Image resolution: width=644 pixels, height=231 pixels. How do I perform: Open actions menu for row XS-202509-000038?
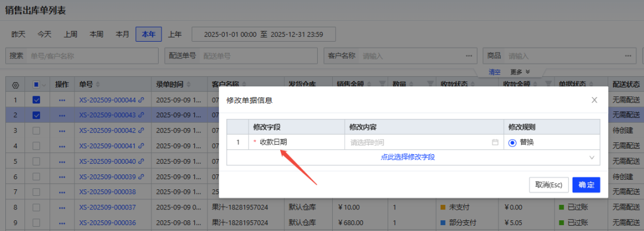tap(62, 192)
